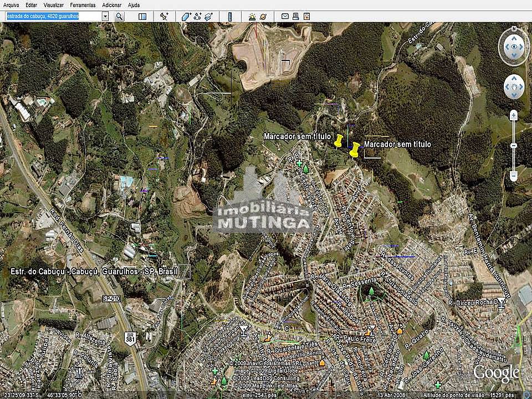Select the left yellow pushpin marker

pyautogui.click(x=338, y=141)
